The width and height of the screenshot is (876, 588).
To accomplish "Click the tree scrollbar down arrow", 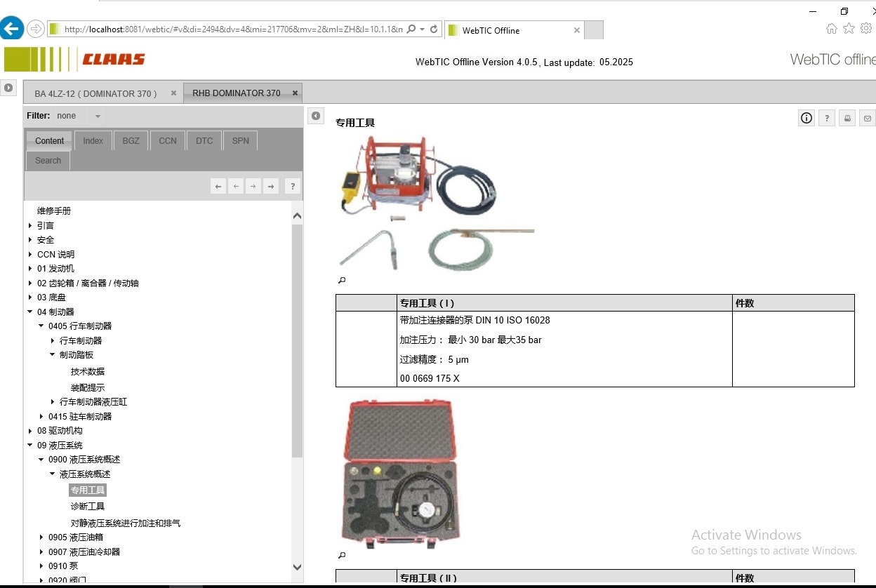I will click(297, 567).
